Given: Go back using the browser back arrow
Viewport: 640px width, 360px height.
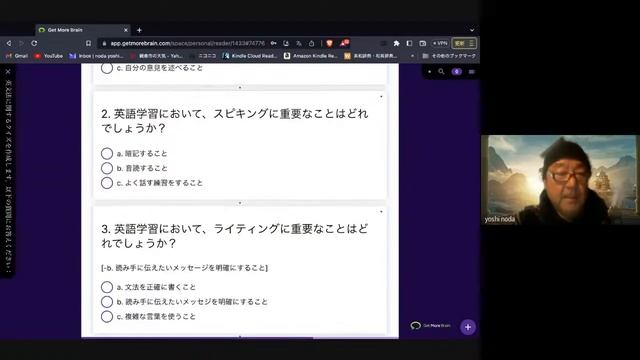Looking at the screenshot, I should [9, 43].
